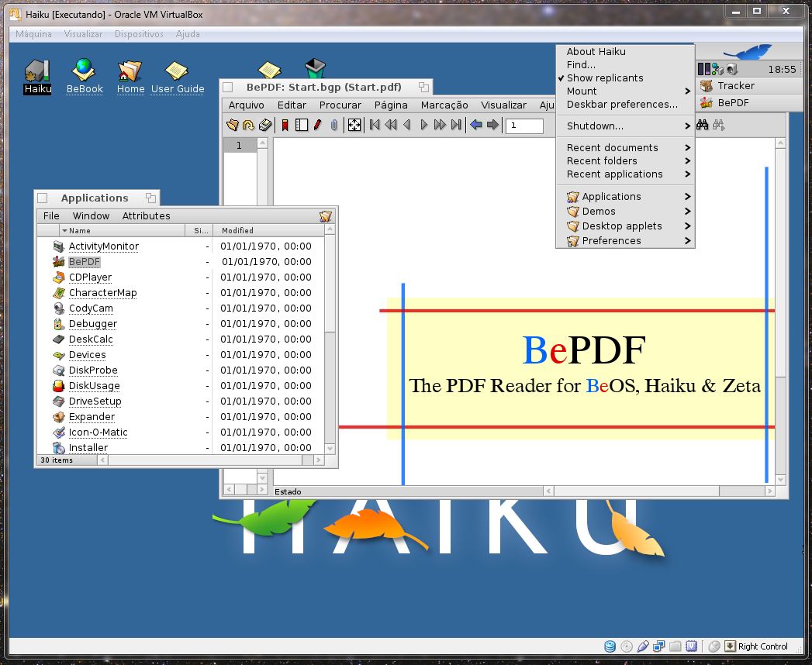
Task: Open the Página menu in BePDF
Action: click(391, 105)
